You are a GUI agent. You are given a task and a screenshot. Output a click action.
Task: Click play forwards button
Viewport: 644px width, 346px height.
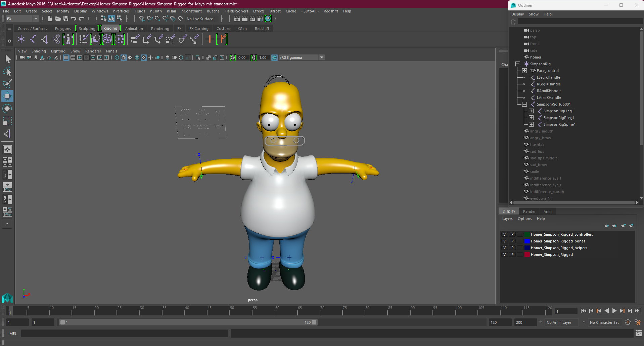[614, 311]
